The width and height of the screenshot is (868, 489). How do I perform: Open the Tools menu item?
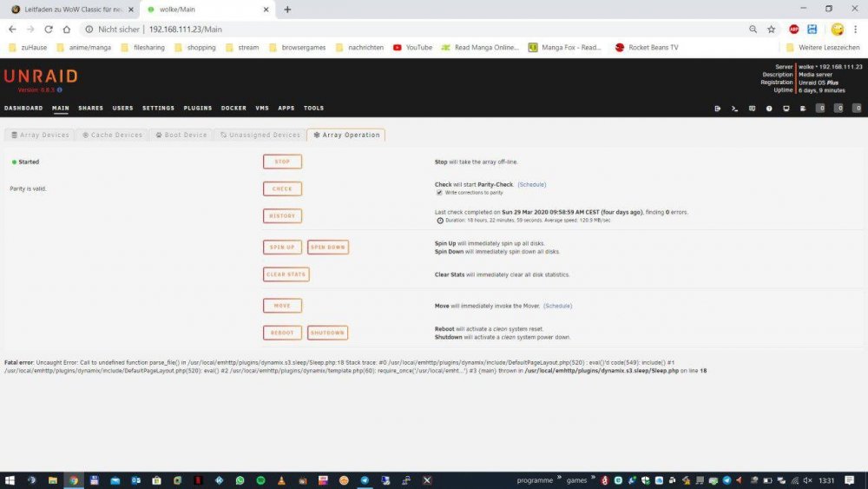314,109
